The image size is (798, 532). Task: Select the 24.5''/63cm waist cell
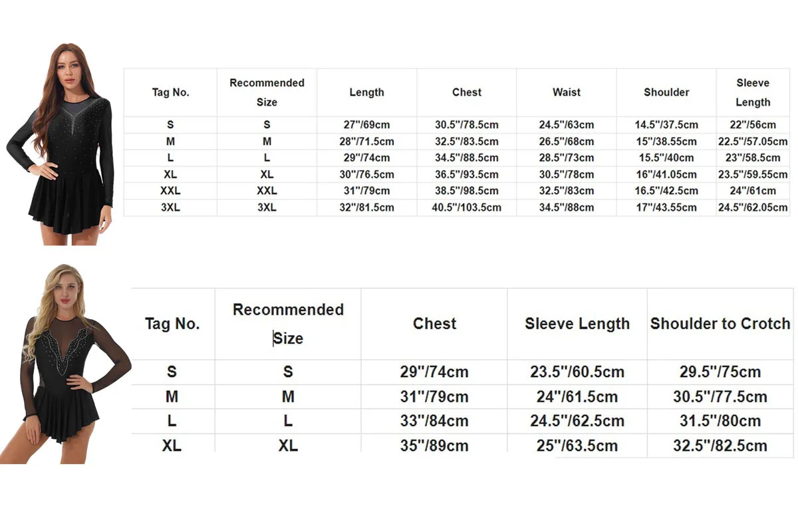[567, 125]
